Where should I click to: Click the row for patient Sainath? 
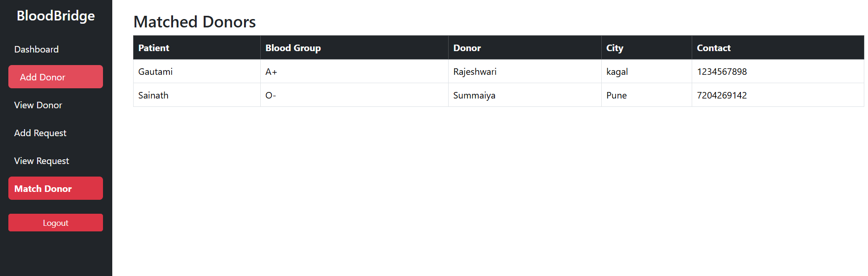(153, 95)
